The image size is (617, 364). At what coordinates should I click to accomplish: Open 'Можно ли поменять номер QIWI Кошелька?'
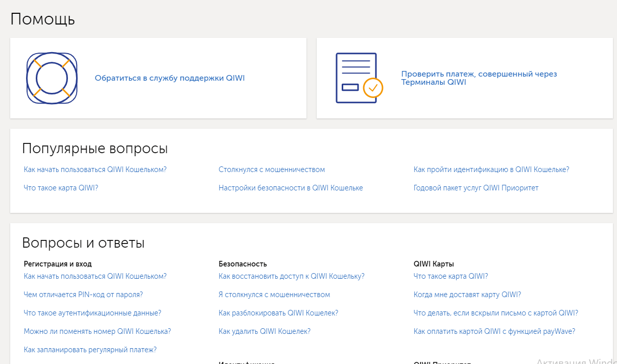(98, 331)
